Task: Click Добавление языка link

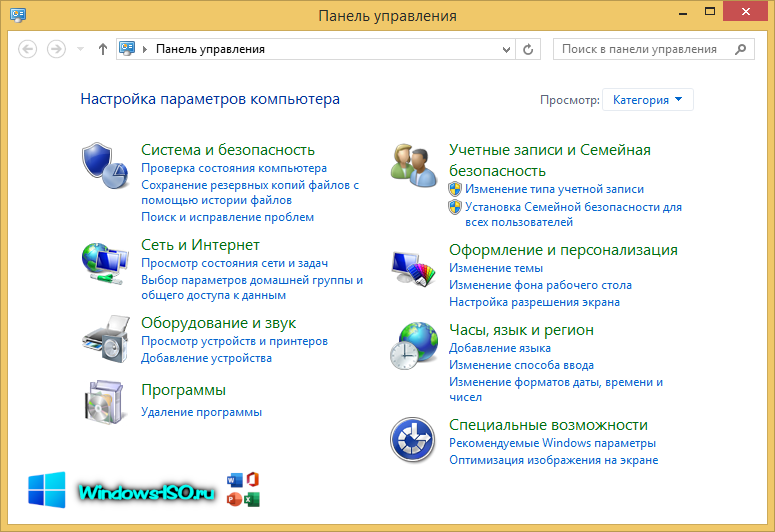Action: pyautogui.click(x=500, y=348)
